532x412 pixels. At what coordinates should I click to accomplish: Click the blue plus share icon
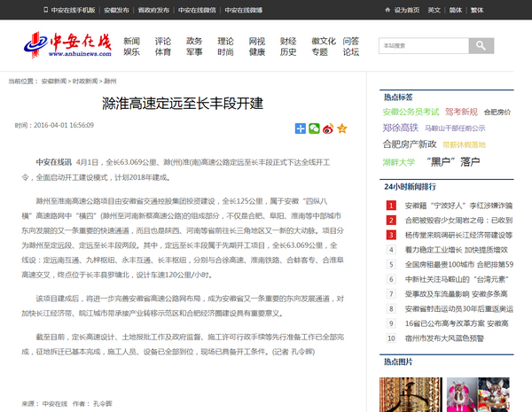[301, 128]
